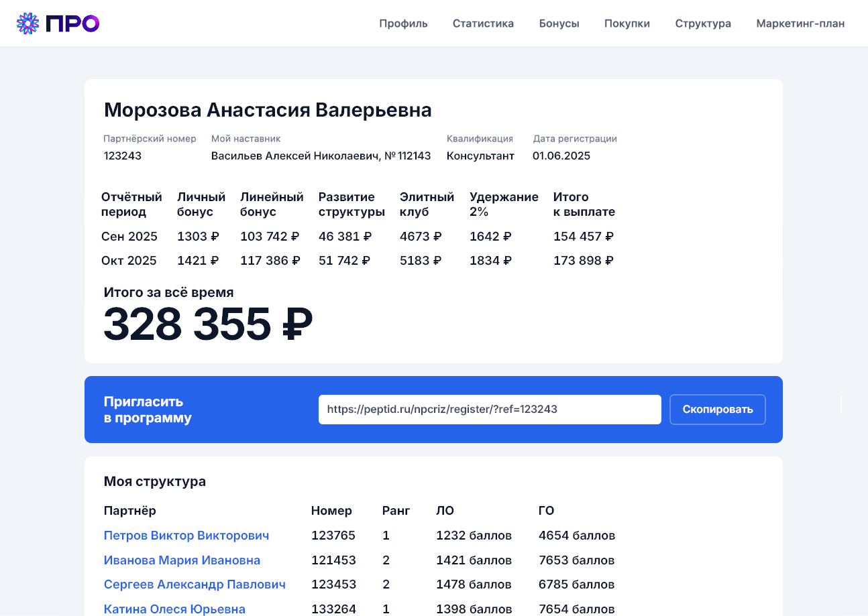Click the Итого к выплате header

[x=584, y=204]
